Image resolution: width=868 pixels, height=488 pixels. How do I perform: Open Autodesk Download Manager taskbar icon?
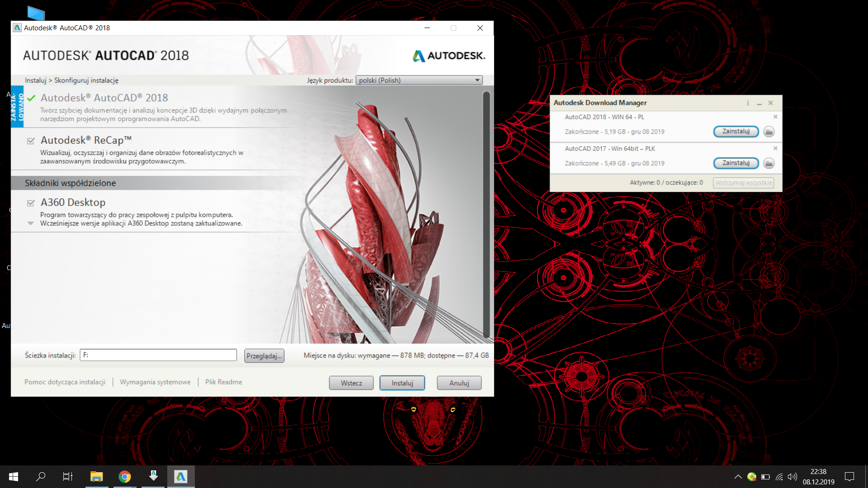(153, 476)
